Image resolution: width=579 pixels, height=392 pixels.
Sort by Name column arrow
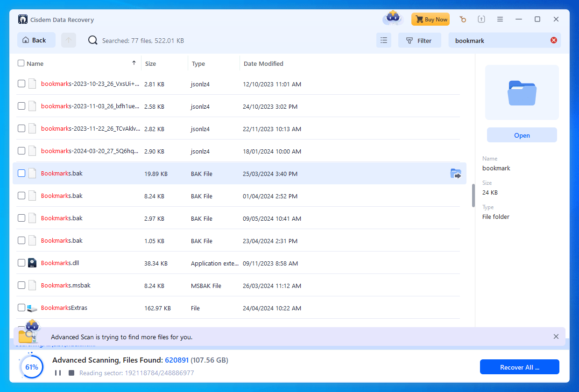click(x=134, y=63)
